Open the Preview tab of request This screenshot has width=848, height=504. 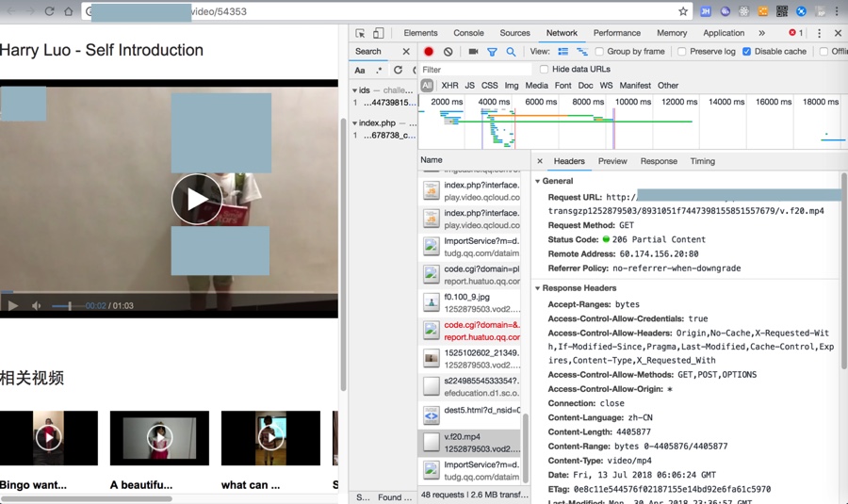tap(612, 161)
